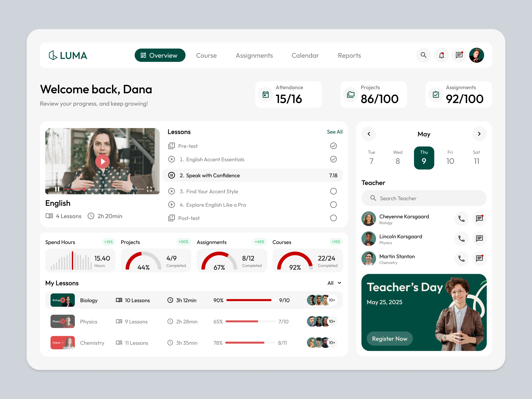Mark 'Find Your Accent Style' as complete
The height and width of the screenshot is (399, 532).
point(333,191)
